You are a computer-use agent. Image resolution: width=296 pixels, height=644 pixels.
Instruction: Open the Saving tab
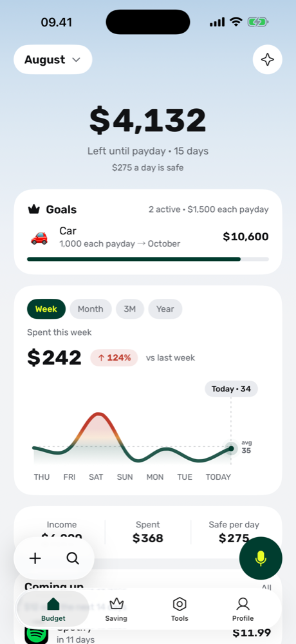click(x=116, y=609)
